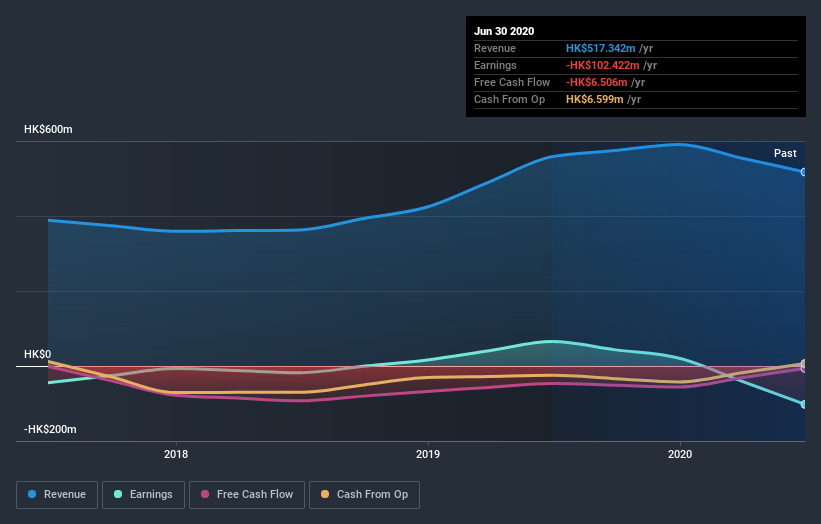
Task: Select the 2020 axis label
Action: point(680,454)
